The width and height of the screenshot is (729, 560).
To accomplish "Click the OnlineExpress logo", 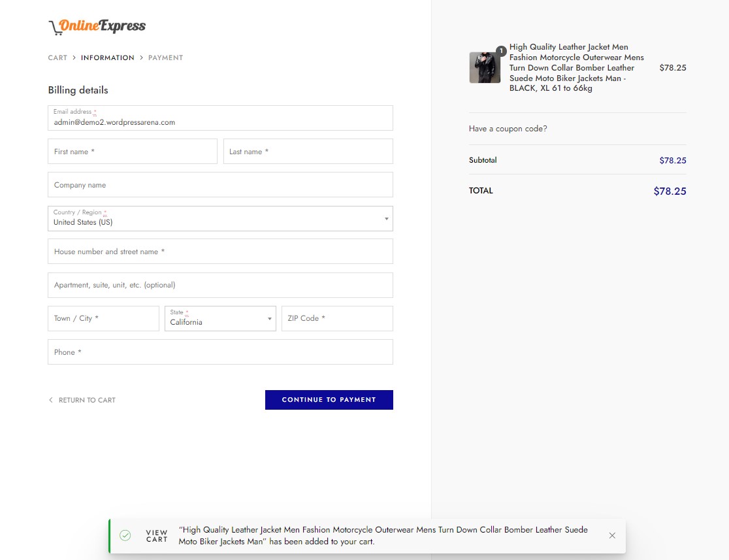I will click(x=97, y=27).
